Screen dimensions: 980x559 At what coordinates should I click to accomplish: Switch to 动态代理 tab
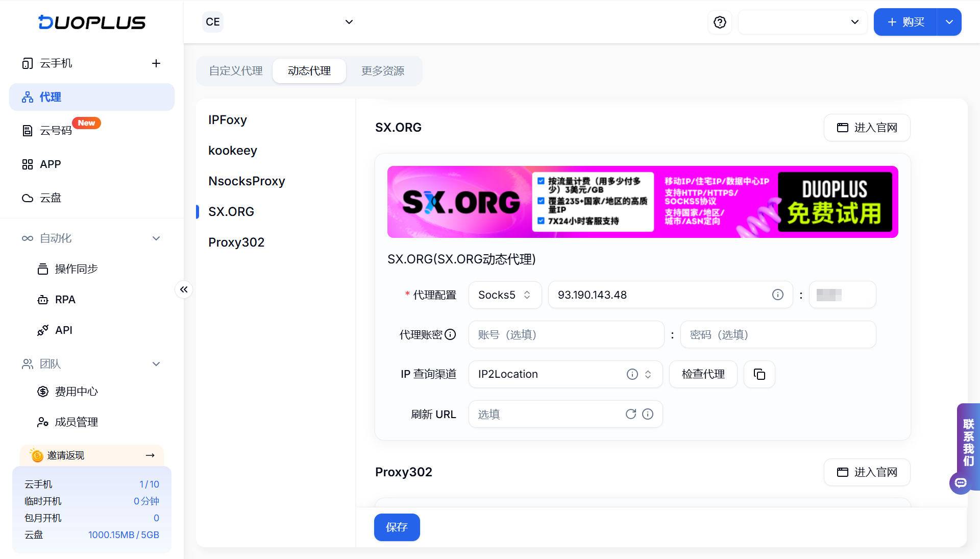click(x=309, y=71)
